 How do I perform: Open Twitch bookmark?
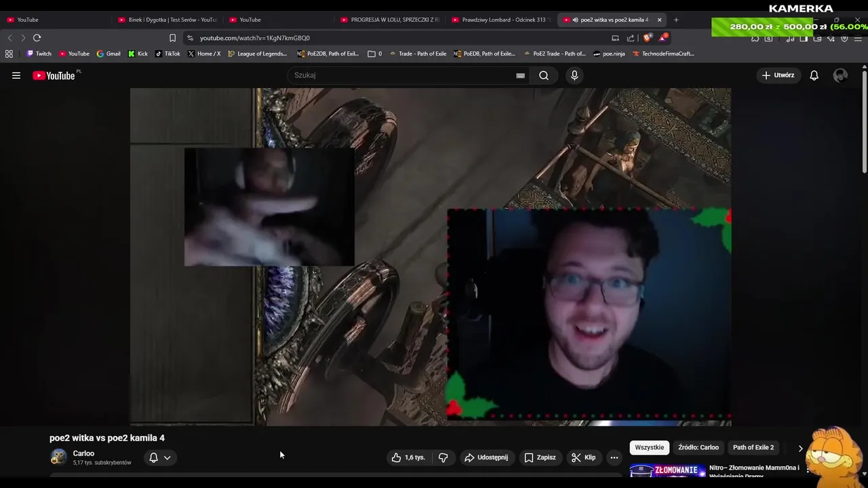tap(39, 54)
